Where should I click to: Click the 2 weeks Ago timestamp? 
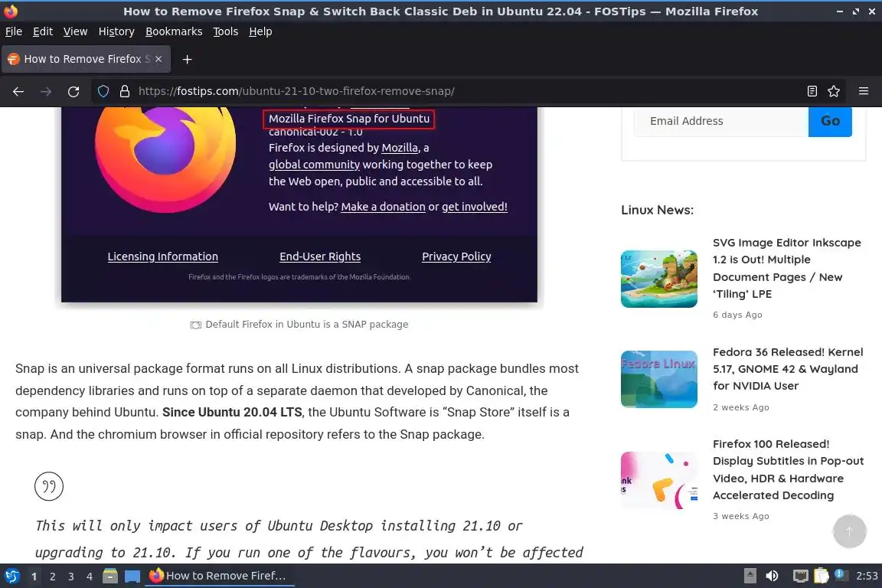pos(741,407)
